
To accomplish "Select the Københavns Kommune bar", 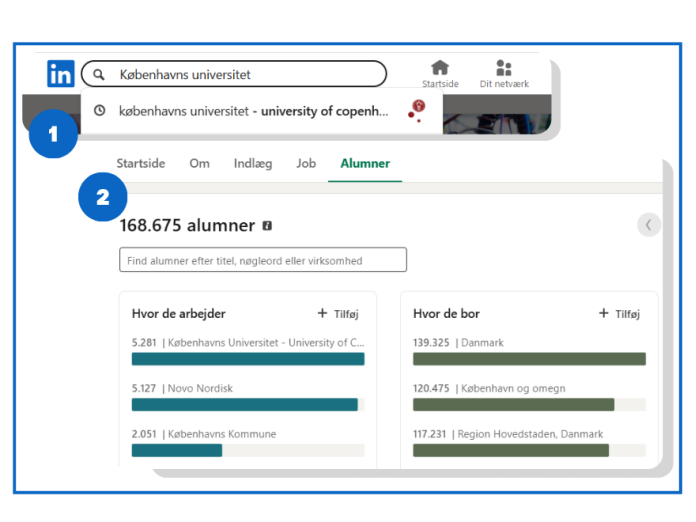I will click(x=248, y=450).
